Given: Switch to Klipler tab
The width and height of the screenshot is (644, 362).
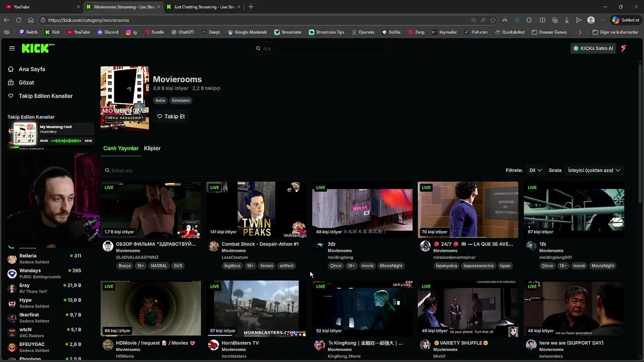Looking at the screenshot, I should (x=152, y=148).
